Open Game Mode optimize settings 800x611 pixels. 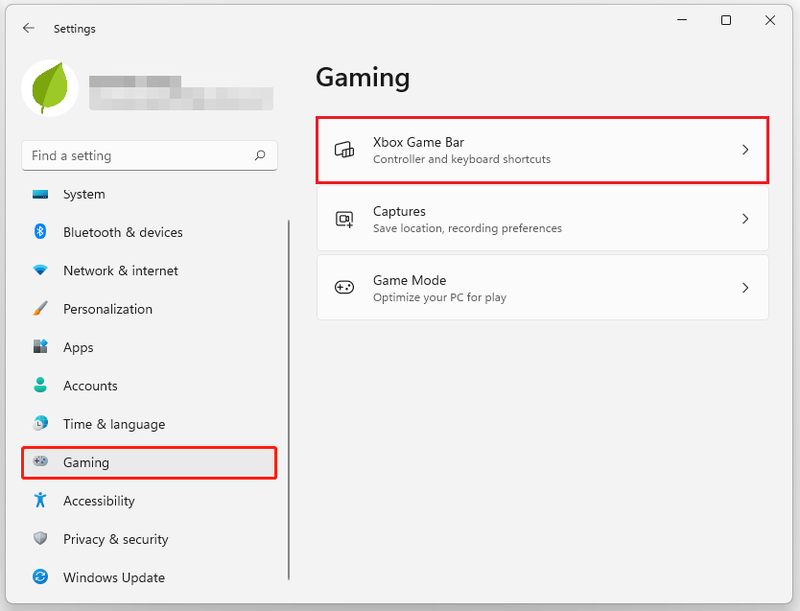point(542,288)
